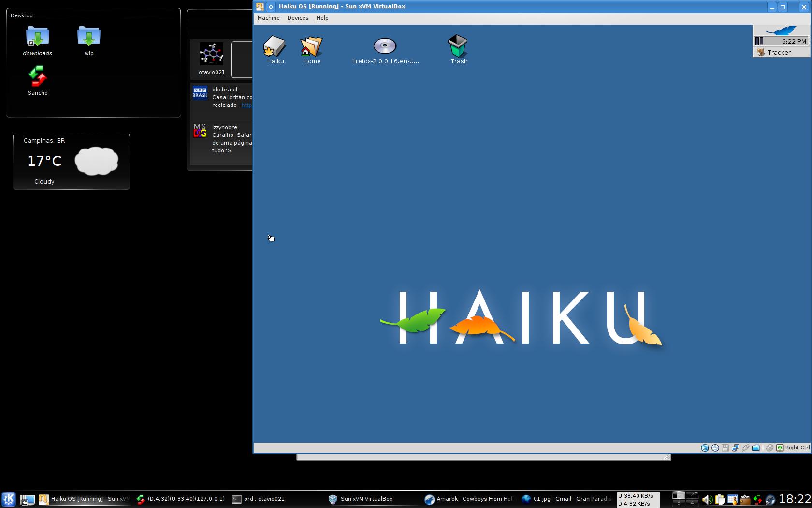The image size is (812, 508).
Task: Click the USB devices status icon
Action: click(745, 448)
